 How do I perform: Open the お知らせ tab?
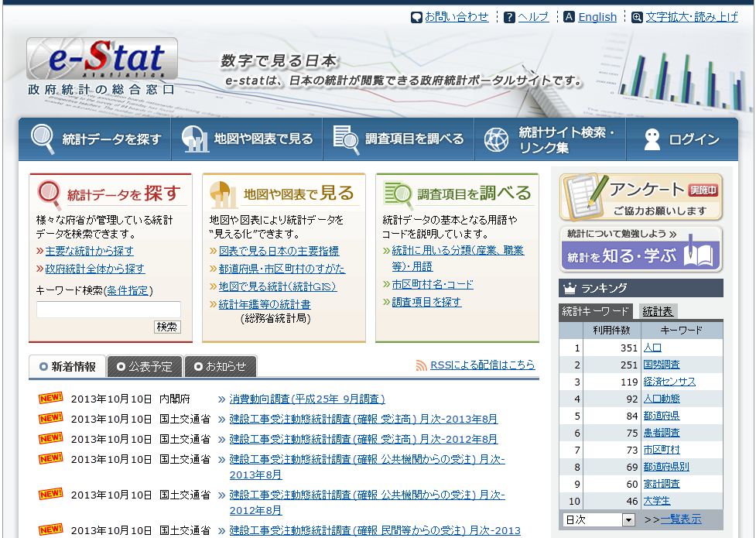point(221,368)
